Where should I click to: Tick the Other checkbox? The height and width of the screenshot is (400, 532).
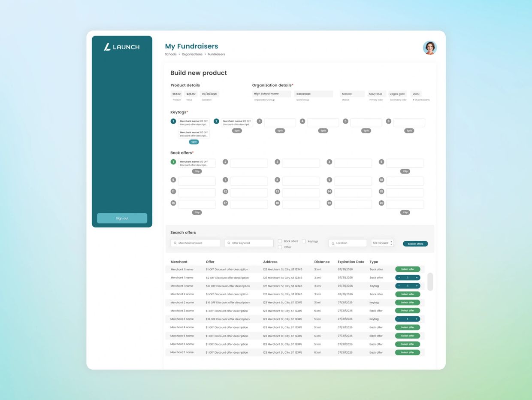click(280, 247)
